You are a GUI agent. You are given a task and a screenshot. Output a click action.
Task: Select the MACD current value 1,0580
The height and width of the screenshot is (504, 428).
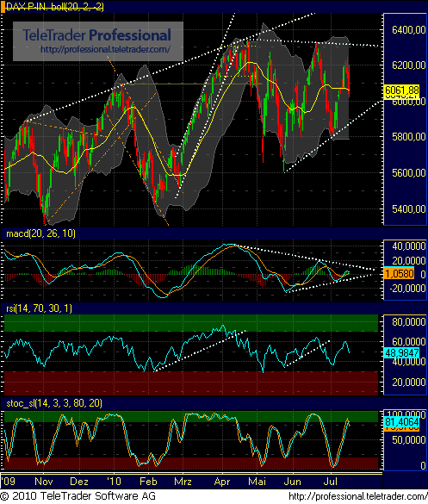(399, 273)
